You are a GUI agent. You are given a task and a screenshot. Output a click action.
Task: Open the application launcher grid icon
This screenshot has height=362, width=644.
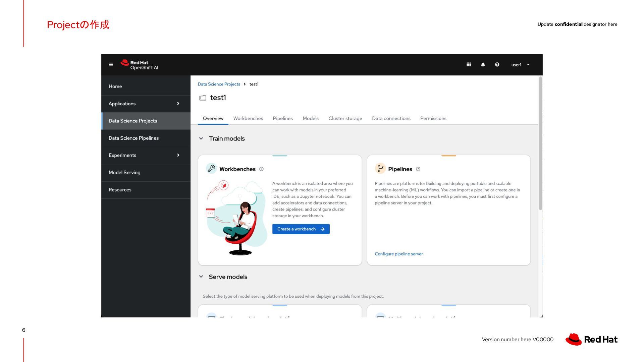pyautogui.click(x=469, y=65)
